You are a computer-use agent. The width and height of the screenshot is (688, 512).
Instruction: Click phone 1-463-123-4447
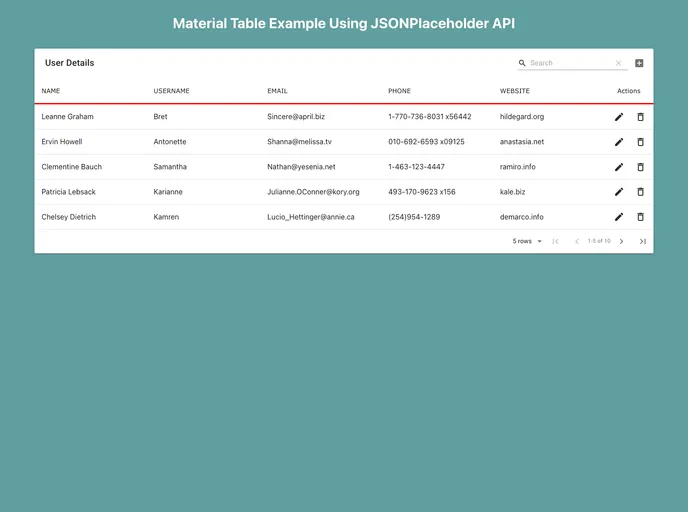(x=416, y=167)
